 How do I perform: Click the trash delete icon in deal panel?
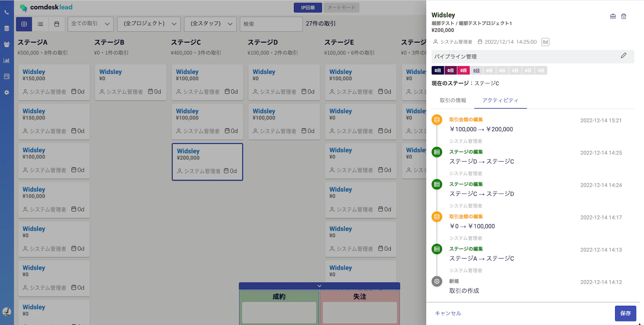tap(623, 16)
